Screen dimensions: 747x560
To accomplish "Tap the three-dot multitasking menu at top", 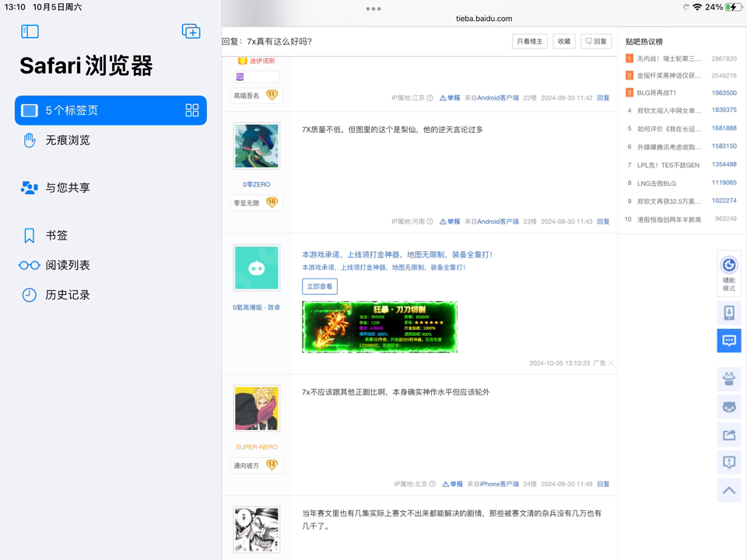I will (x=373, y=9).
